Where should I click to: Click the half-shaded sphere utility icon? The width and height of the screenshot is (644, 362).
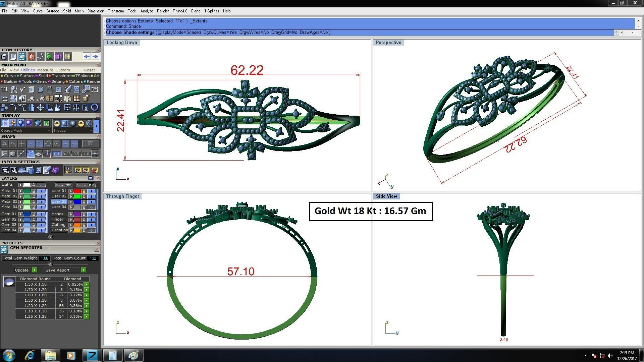tap(22, 99)
